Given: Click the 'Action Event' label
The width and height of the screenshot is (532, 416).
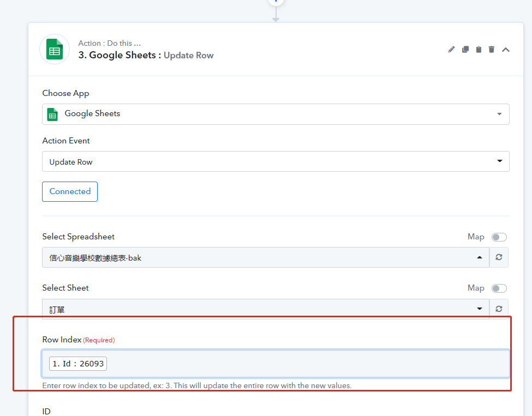Looking at the screenshot, I should click(66, 141).
